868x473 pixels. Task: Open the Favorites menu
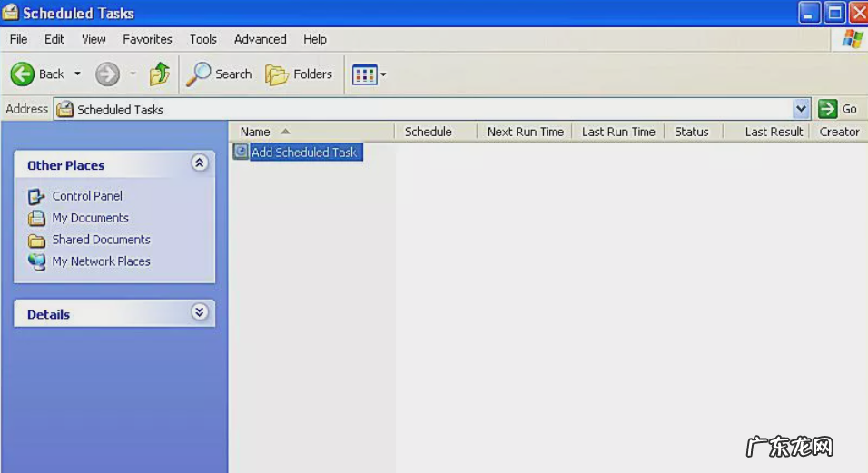click(147, 39)
